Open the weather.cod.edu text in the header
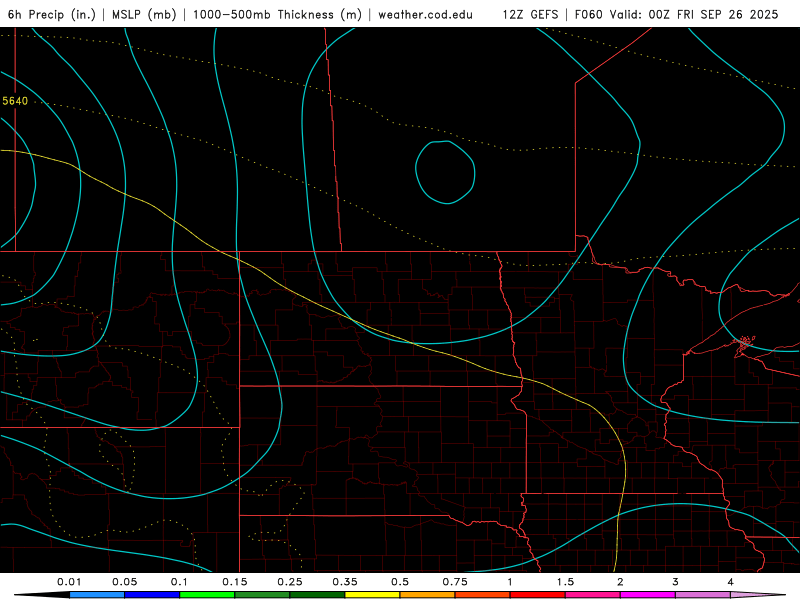 (426, 14)
